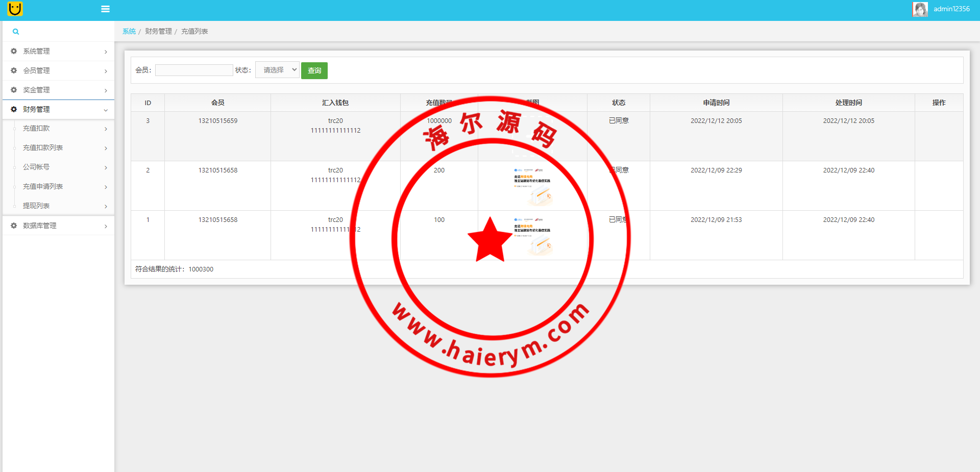
Task: Open the screenshot thumbnail for record ID 2
Action: (532, 186)
